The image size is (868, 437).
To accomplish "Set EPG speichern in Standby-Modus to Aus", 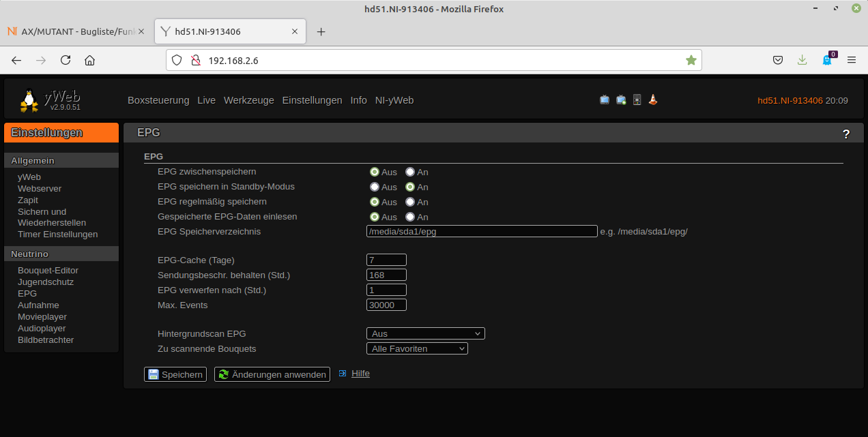I will coord(375,187).
